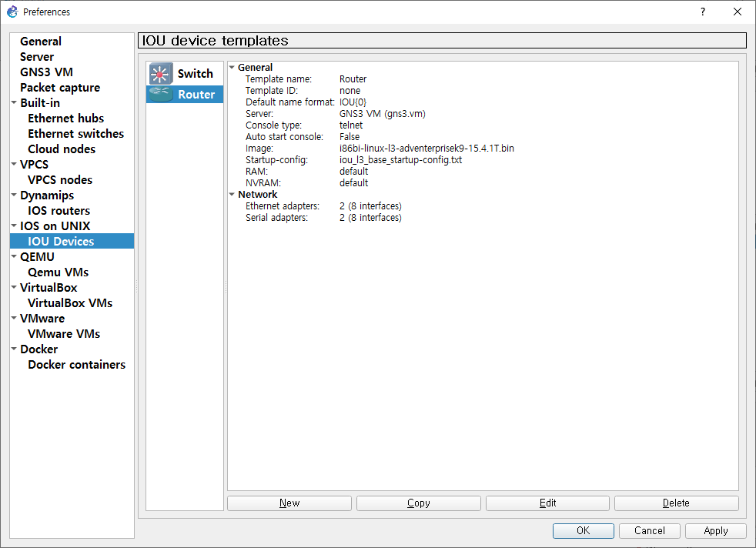Click the Copy template button

click(419, 503)
